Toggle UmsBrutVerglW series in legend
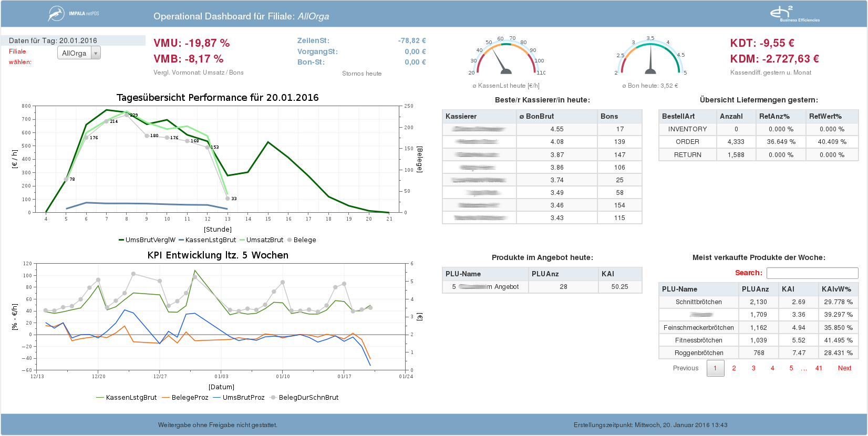This screenshot has height=436, width=868. (147, 240)
